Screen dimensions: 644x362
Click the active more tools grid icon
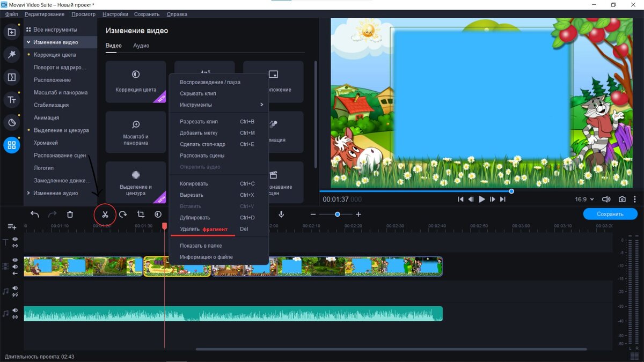11,145
